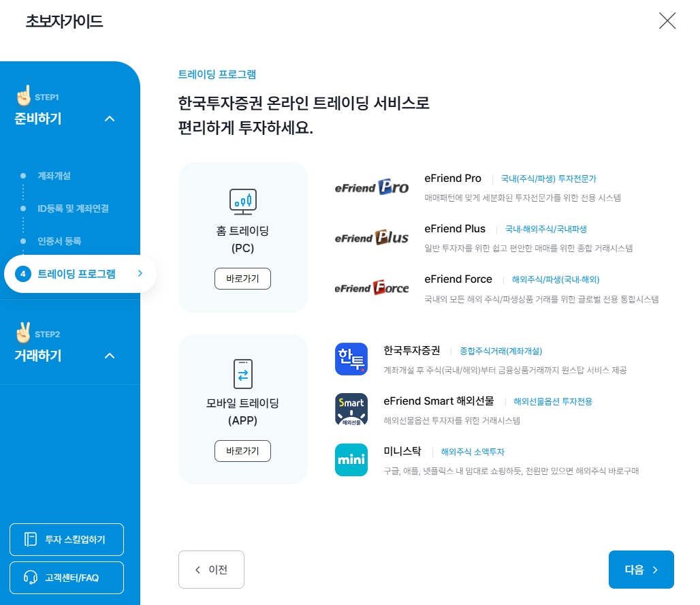
Task: Click the 한국투자증권 app description text
Action: [x=505, y=371]
